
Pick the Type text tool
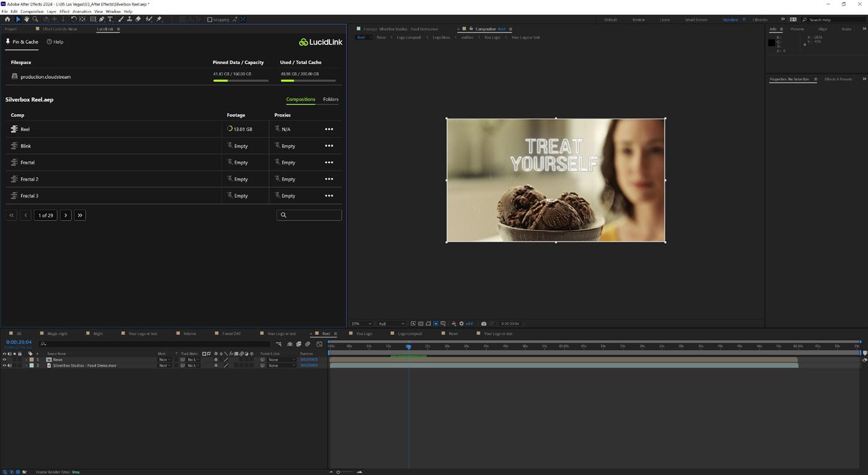pyautogui.click(x=110, y=19)
